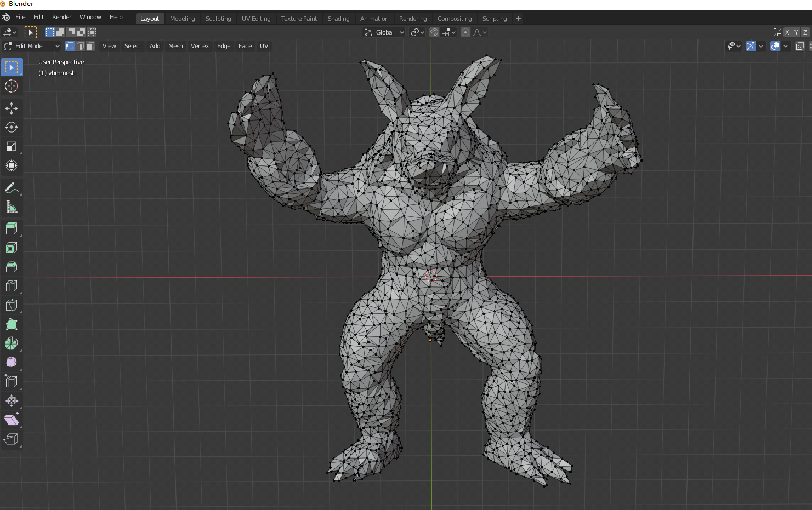Screen dimensions: 812x510
Task: Open the Render menu
Action: pos(61,17)
